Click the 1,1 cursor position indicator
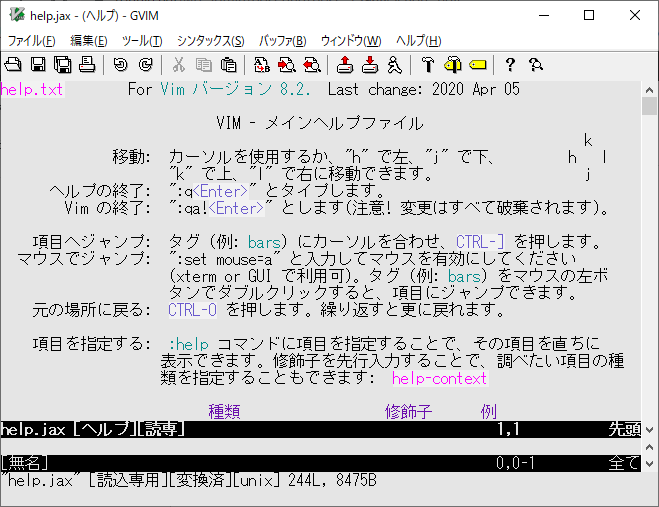The height and width of the screenshot is (507, 659). click(509, 430)
